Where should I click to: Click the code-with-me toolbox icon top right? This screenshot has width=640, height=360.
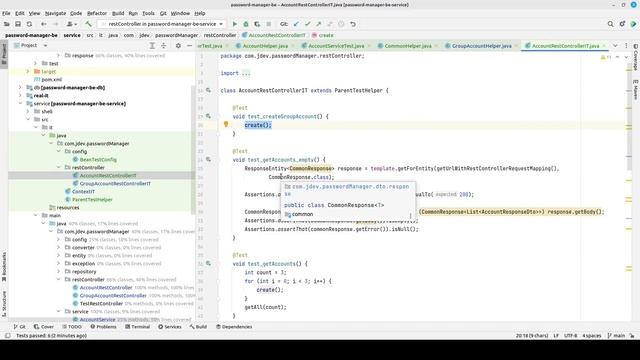(633, 24)
